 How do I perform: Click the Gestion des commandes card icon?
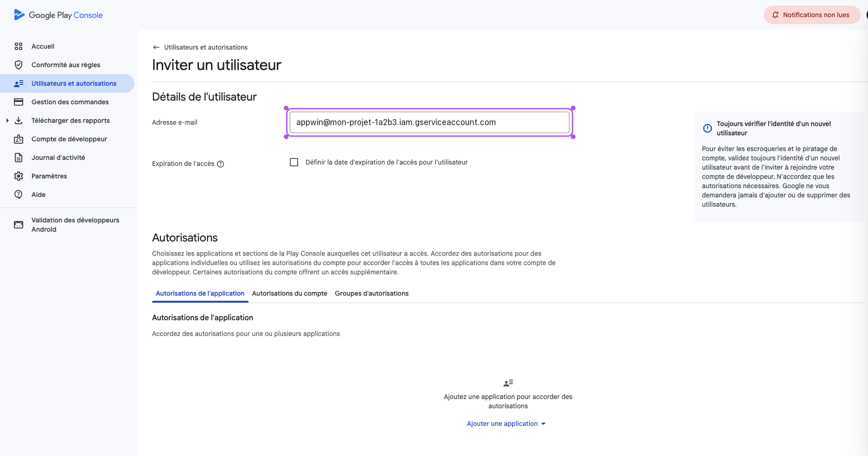pos(19,102)
